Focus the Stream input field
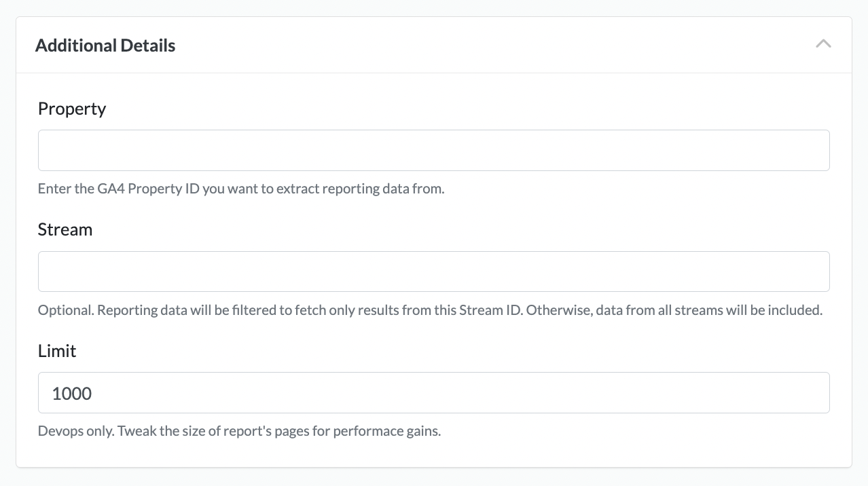Screen dimensions: 868x486 point(433,272)
